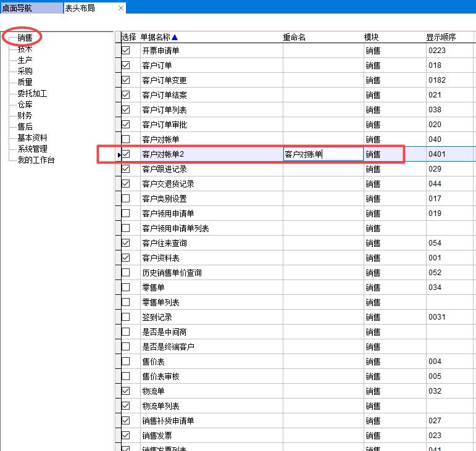Choose the 仓库 tree item
Image resolution: width=476 pixels, height=451 pixels.
[25, 104]
